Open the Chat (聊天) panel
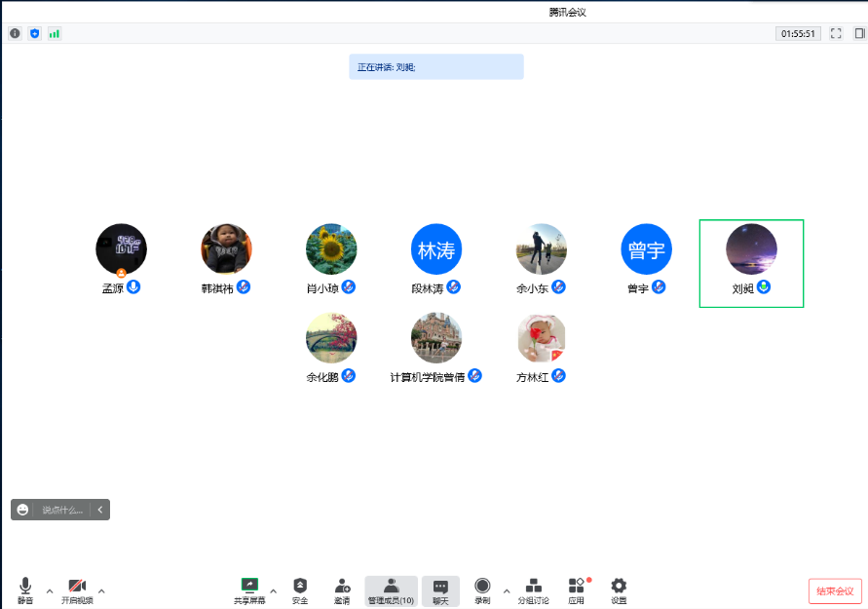 click(x=440, y=587)
